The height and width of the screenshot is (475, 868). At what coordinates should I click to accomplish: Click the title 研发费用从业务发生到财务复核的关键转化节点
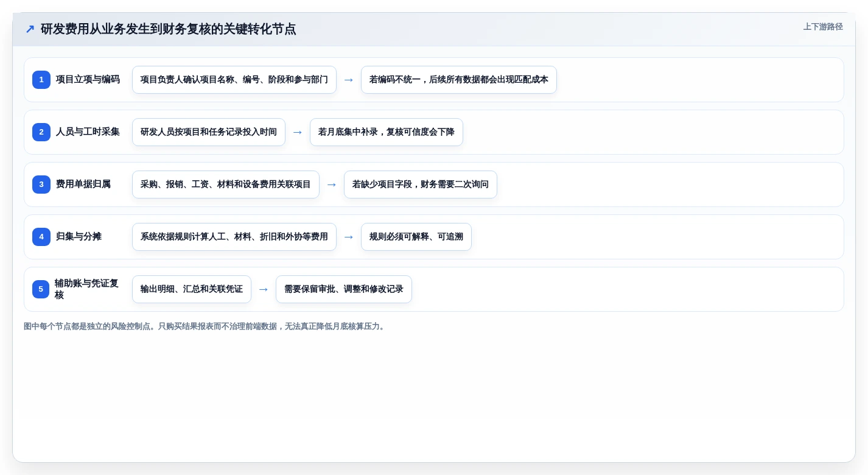point(168,29)
